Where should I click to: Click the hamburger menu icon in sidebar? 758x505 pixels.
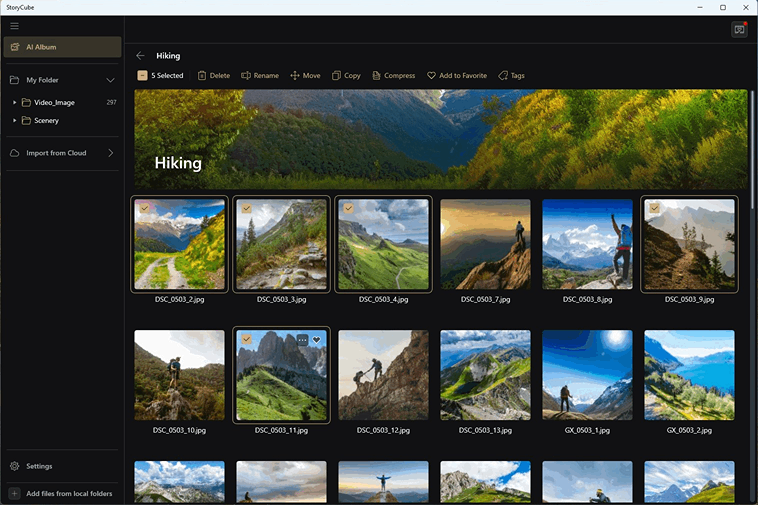14,26
